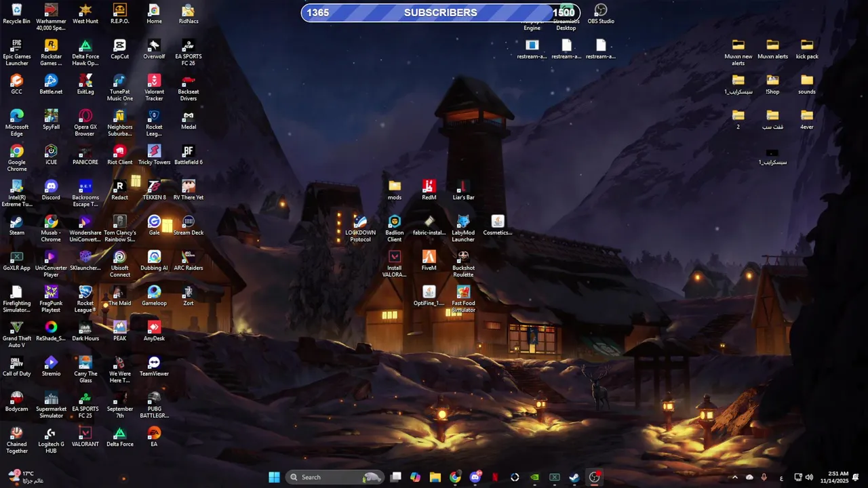This screenshot has width=868, height=488.
Task: Open the Valorant Tracker shortcut
Action: (154, 87)
